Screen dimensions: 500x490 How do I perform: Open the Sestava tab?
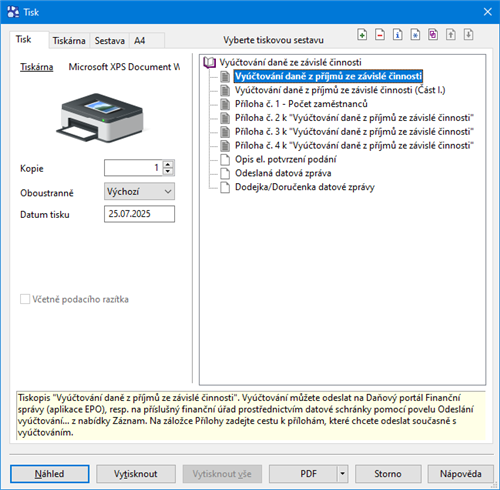click(x=110, y=41)
